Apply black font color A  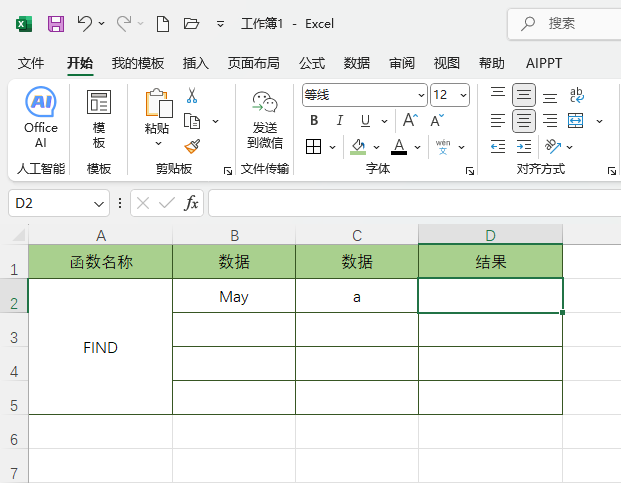(399, 147)
